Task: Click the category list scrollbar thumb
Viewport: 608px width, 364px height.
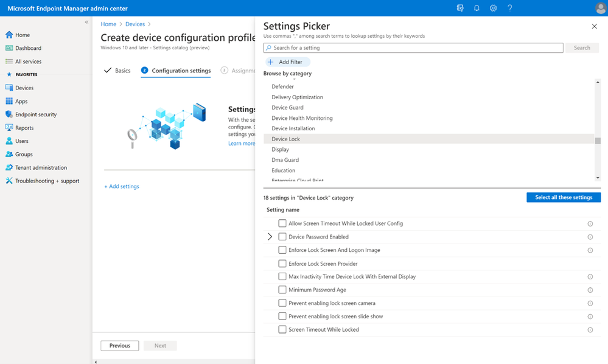Action: 598,141
